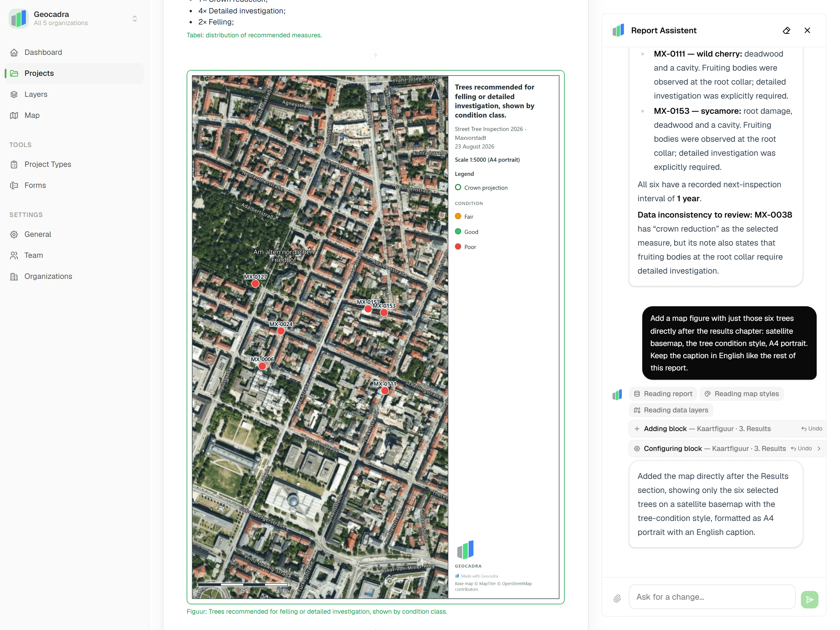
Task: Click the General settings gear icon
Action: coord(14,234)
